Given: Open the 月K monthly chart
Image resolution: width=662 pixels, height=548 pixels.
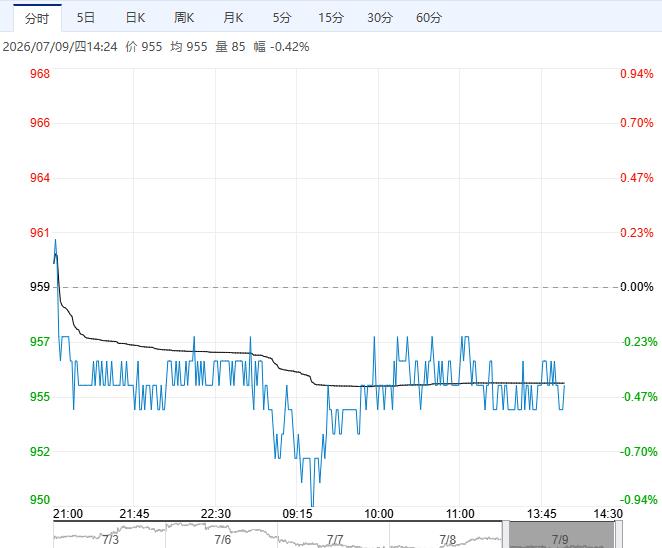Looking at the screenshot, I should point(233,18).
